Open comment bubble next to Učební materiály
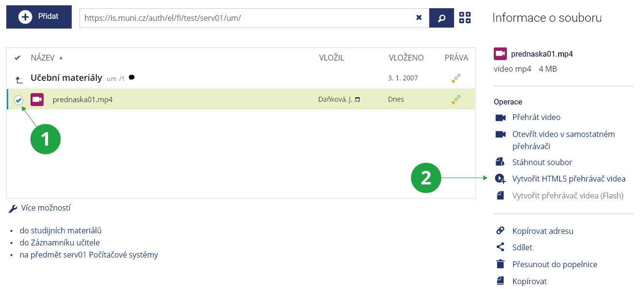Image resolution: width=644 pixels, height=289 pixels. pos(132,77)
